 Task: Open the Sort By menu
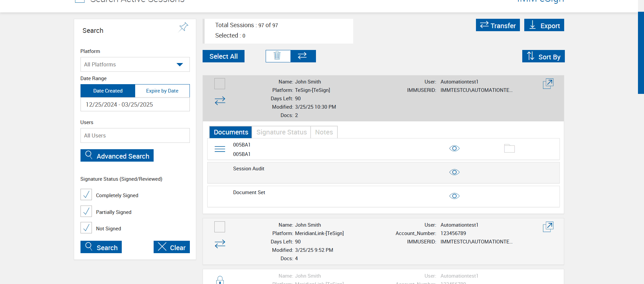click(x=543, y=56)
